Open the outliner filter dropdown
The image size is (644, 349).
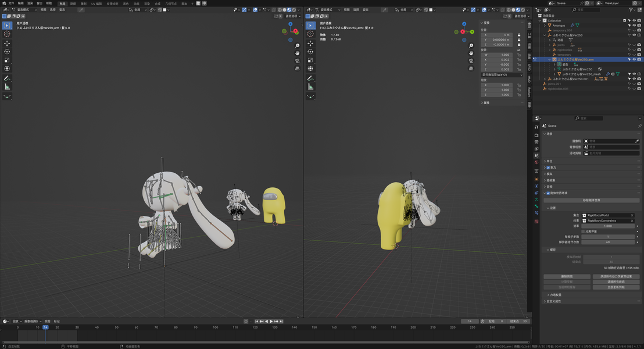coord(632,10)
